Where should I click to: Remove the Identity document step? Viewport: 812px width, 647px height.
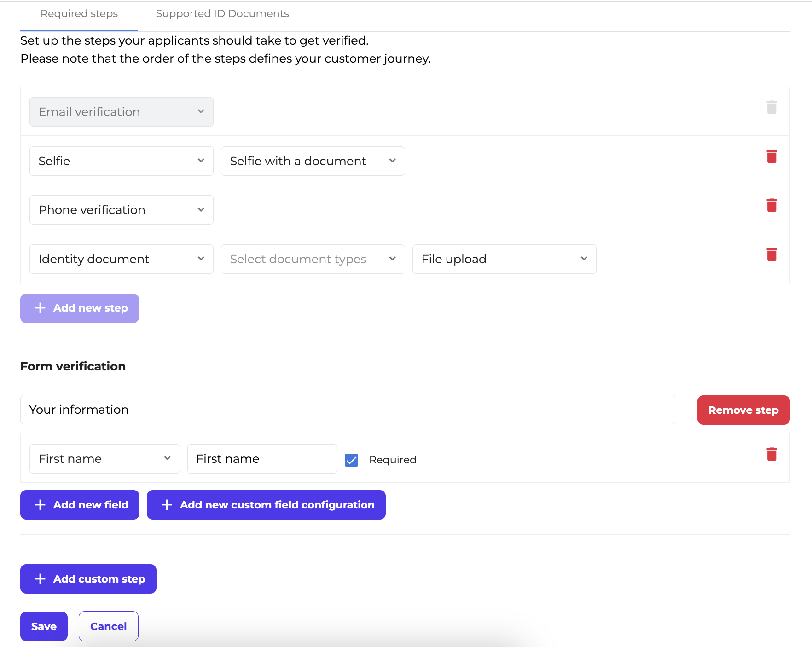pos(771,254)
